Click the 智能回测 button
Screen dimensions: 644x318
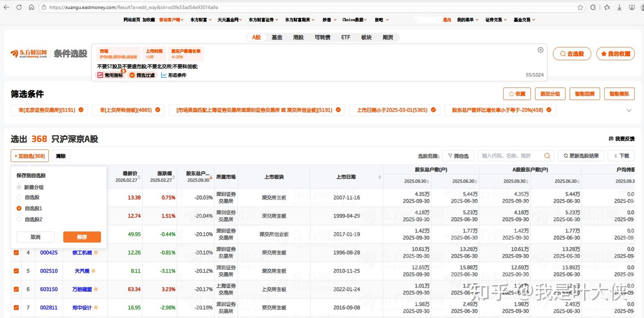point(585,93)
